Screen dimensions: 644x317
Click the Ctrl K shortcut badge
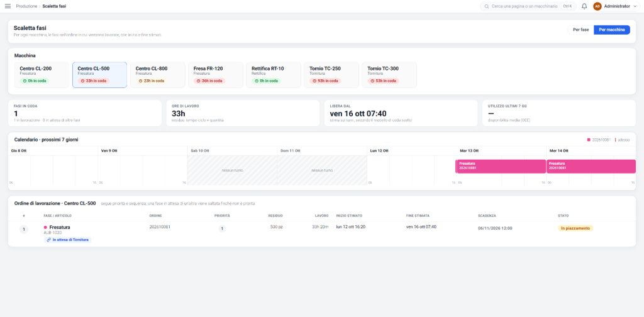pos(567,6)
